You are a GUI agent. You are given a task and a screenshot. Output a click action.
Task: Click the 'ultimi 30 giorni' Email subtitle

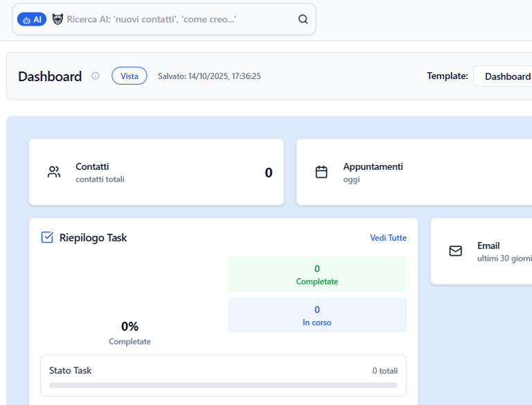pos(504,259)
